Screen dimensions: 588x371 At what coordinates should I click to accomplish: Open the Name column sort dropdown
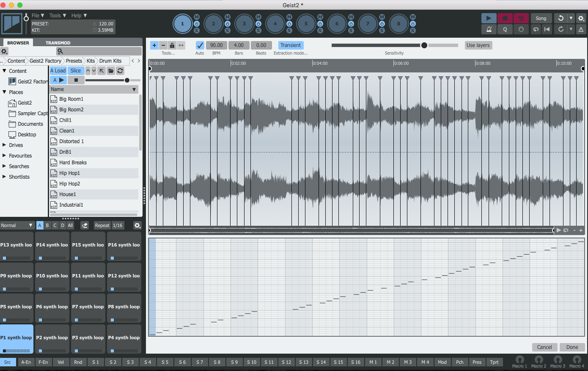point(134,89)
